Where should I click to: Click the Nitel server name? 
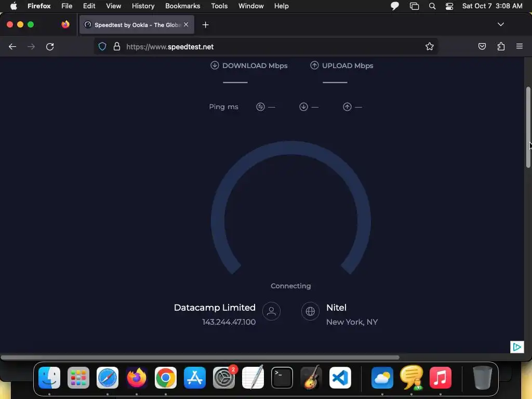pos(336,308)
